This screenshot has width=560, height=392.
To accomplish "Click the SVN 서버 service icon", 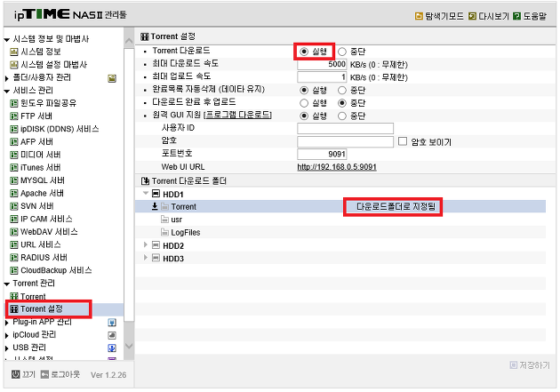I will click(14, 206).
